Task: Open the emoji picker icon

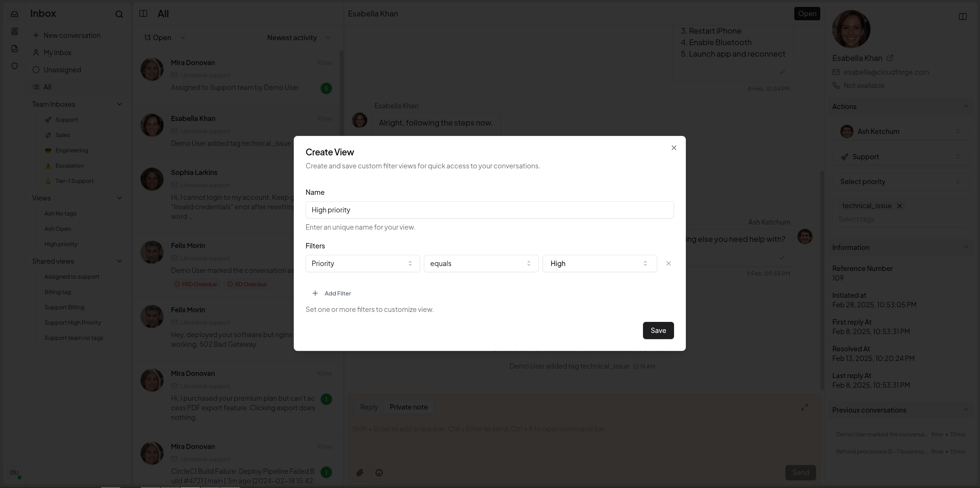Action: point(379,473)
